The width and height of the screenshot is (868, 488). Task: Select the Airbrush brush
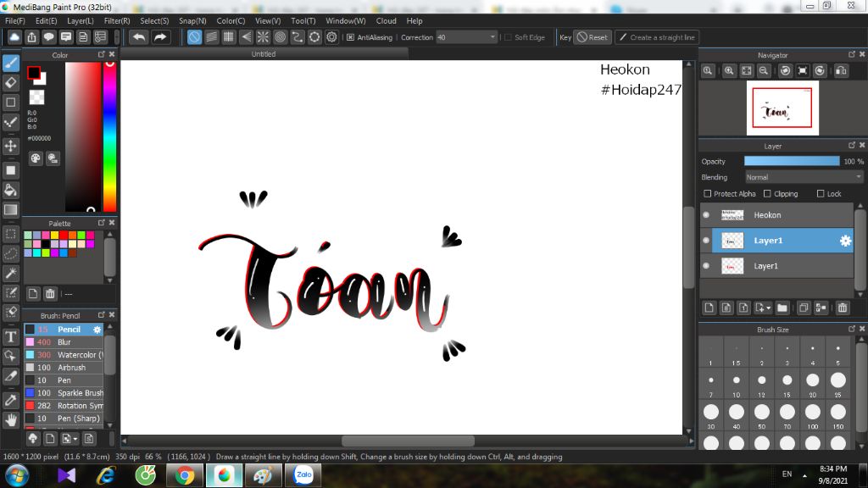coord(64,368)
